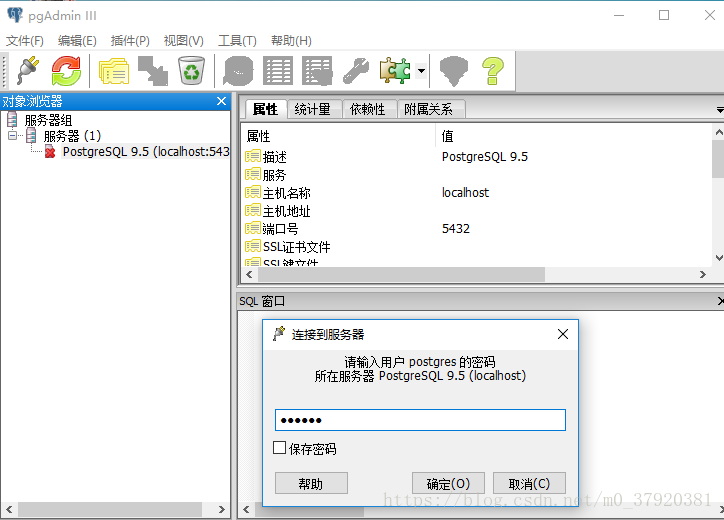
Task: Collapse the 服务器 (1) tree node
Action: tap(12, 136)
